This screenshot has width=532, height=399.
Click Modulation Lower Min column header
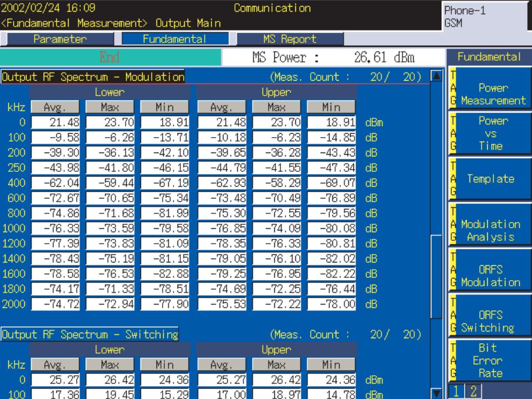point(165,107)
